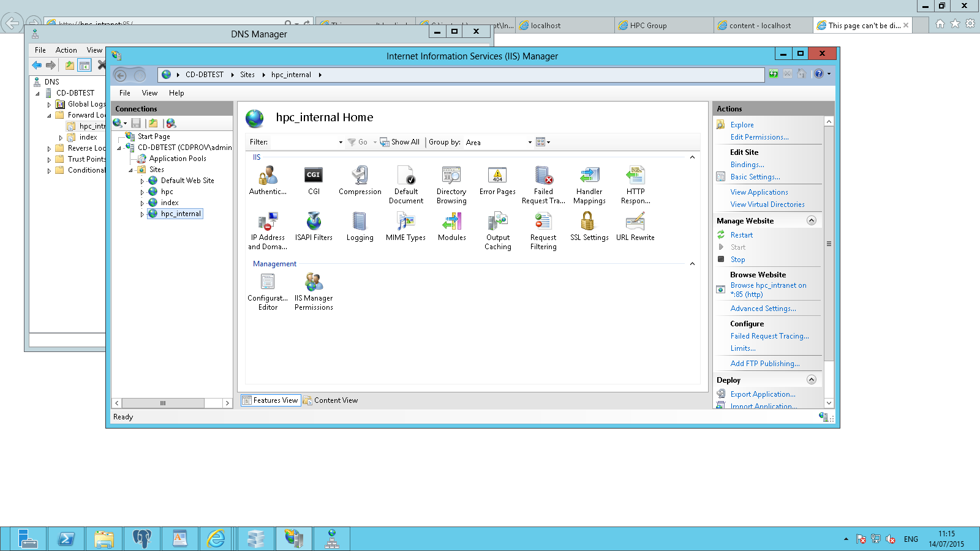Restart the website
This screenshot has height=551, width=980.
(742, 235)
